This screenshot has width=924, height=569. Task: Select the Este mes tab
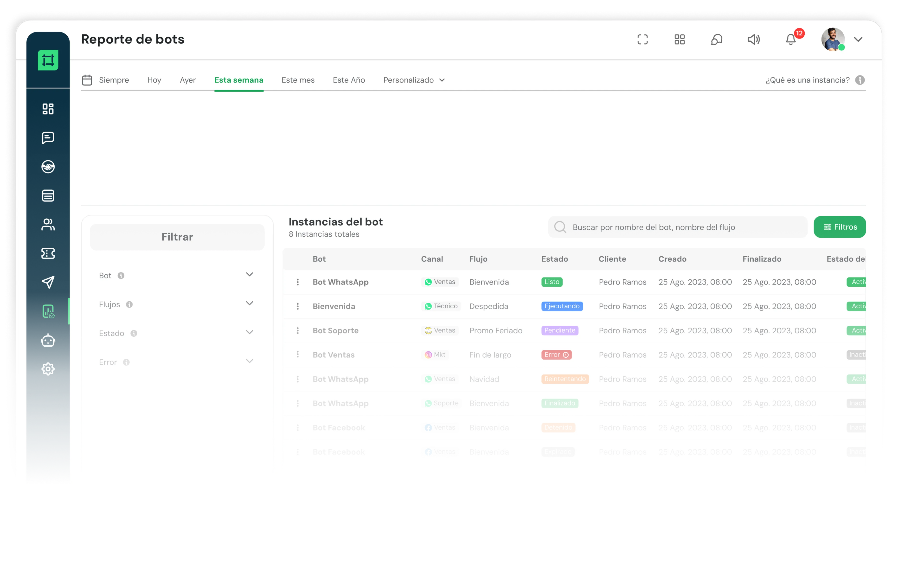point(298,80)
